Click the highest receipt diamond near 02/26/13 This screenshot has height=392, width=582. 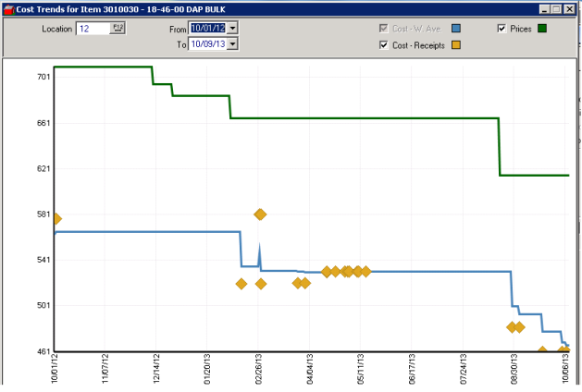click(260, 214)
